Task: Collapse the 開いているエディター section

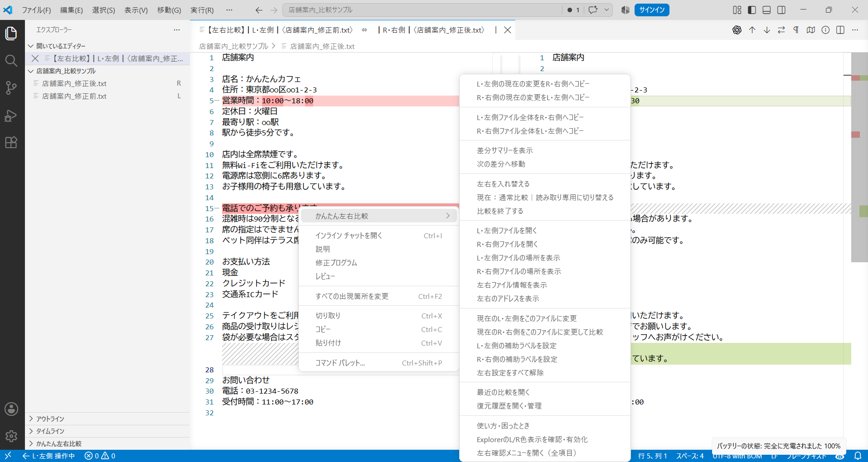Action: click(x=107, y=46)
